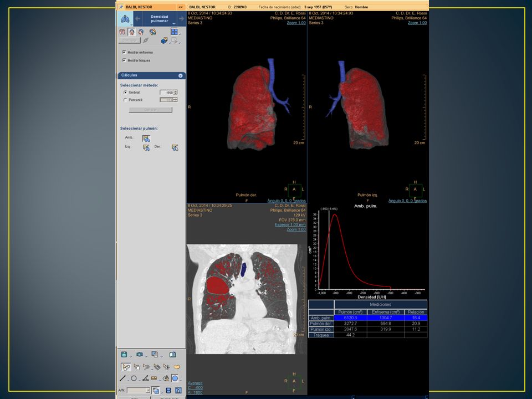Click Ángulo link under Pulmón der. view
This screenshot has height=399, width=532.
(x=287, y=201)
